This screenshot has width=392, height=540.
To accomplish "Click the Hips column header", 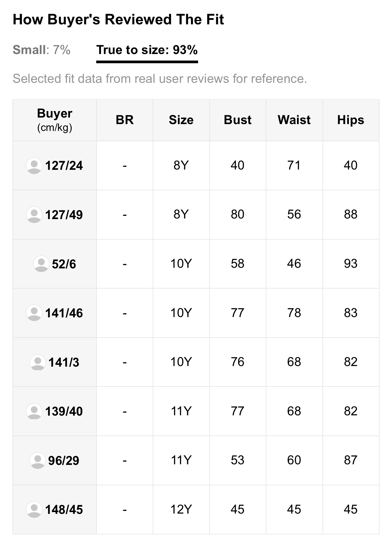I will (x=351, y=120).
